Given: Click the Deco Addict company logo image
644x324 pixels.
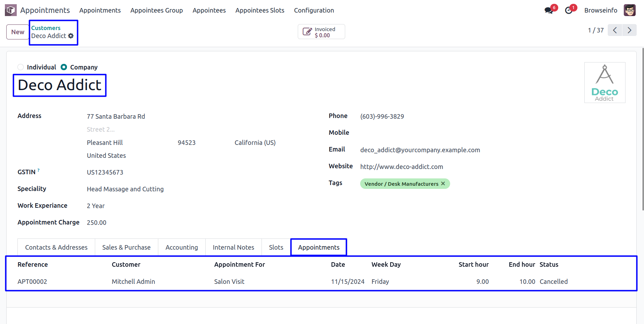Looking at the screenshot, I should (x=605, y=83).
